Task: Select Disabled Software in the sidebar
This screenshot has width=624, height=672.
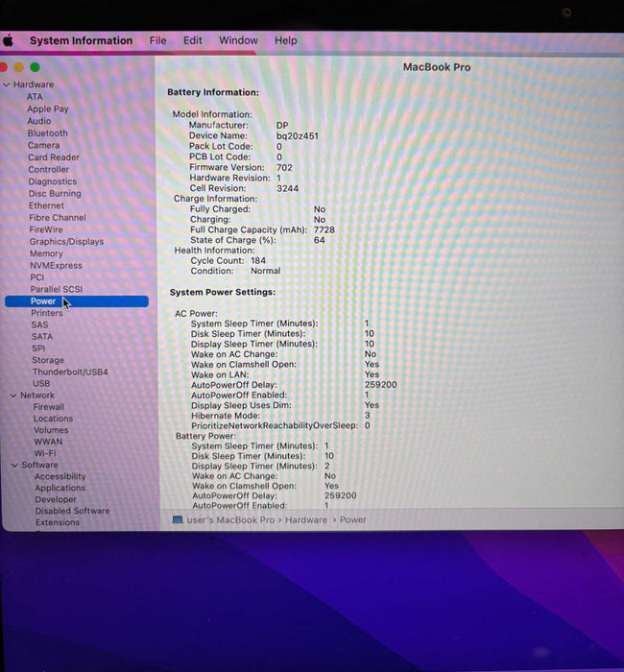Action: point(72,511)
